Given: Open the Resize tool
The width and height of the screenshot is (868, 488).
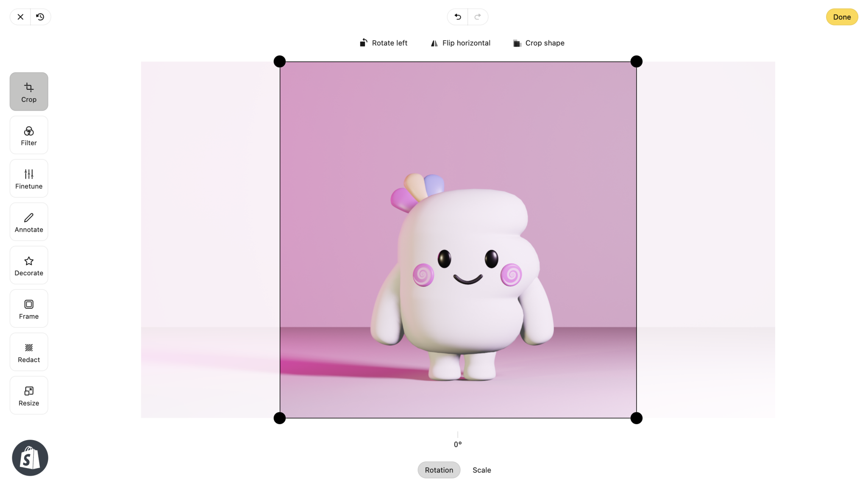Looking at the screenshot, I should click(28, 395).
